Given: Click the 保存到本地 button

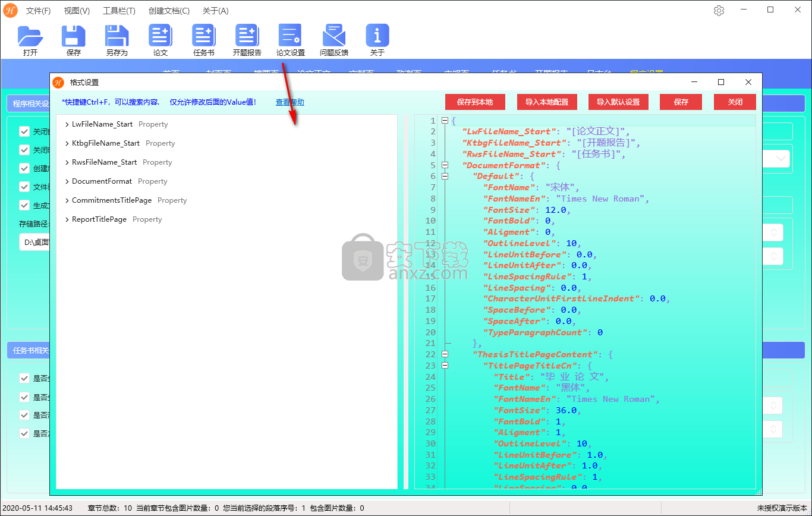Looking at the screenshot, I should pos(475,102).
